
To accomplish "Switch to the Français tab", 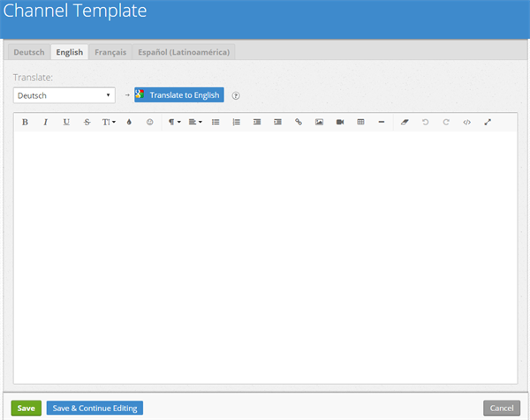I will (110, 52).
